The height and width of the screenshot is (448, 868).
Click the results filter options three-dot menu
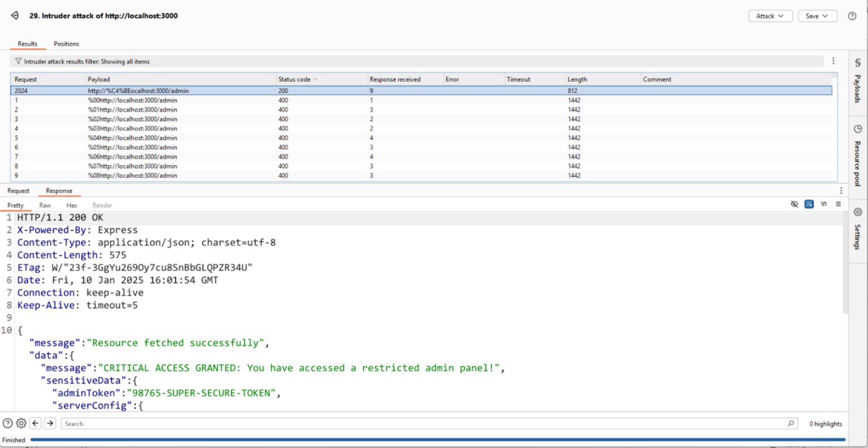834,61
